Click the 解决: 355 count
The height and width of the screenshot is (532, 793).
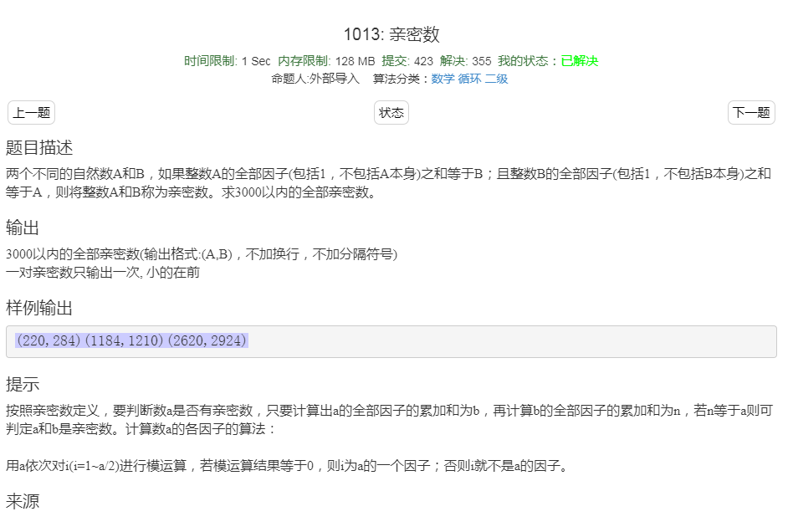466,61
